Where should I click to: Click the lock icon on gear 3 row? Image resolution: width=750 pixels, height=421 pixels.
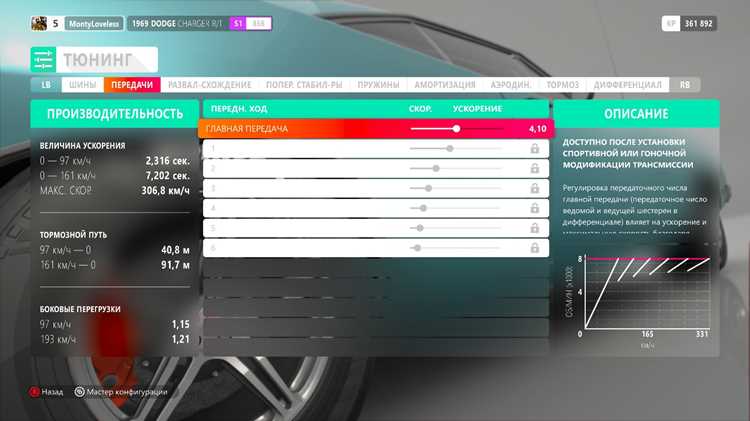(x=534, y=188)
